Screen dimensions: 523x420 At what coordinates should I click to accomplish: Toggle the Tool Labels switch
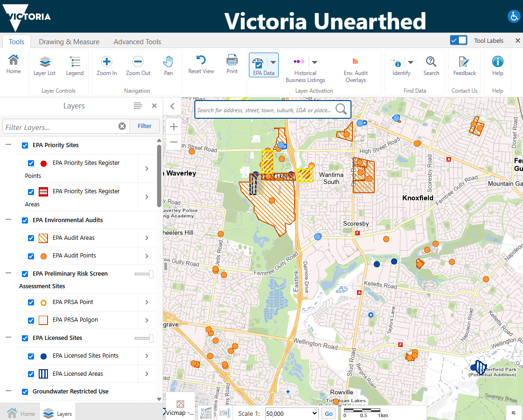[x=458, y=41]
